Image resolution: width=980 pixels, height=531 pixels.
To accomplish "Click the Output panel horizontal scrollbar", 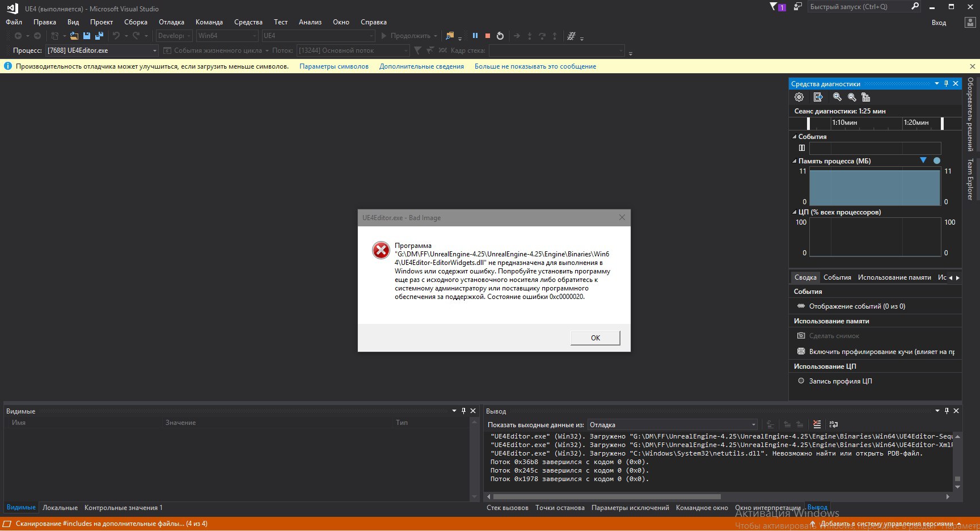I will [x=607, y=496].
